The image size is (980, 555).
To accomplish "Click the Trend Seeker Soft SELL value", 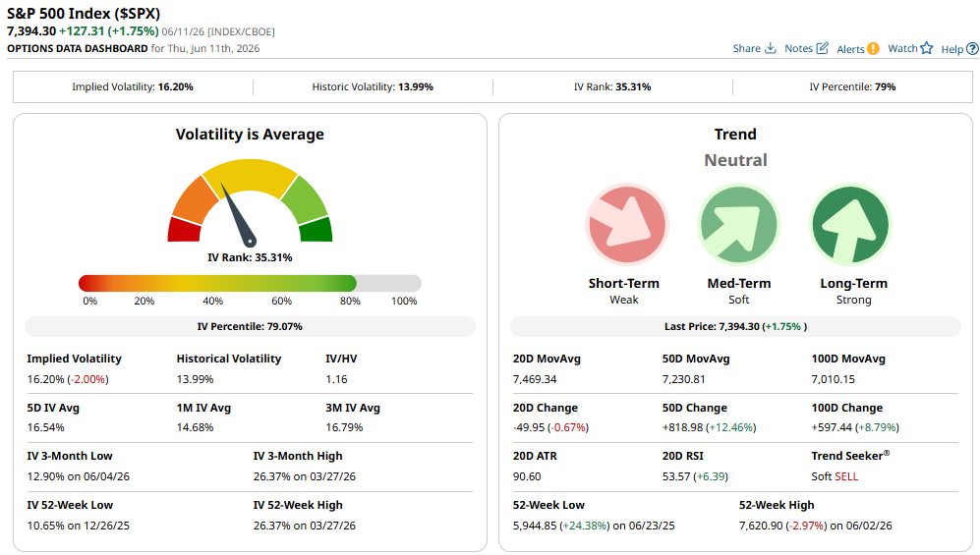I will [x=835, y=476].
